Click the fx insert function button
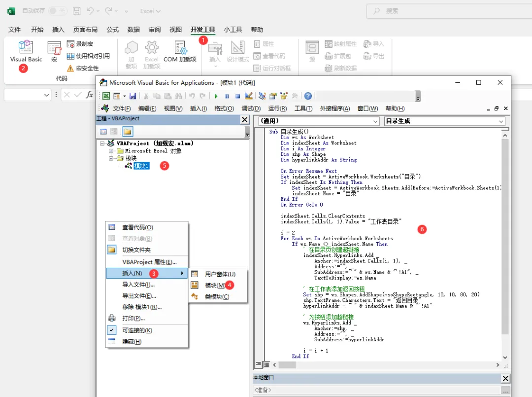Viewport: 532px width, 397px height. point(89,95)
